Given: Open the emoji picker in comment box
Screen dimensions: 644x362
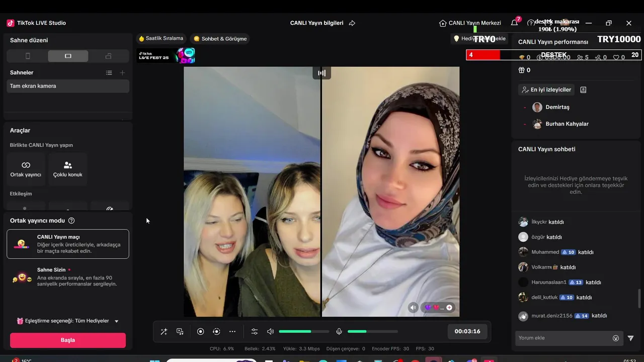Looking at the screenshot, I should (616, 338).
